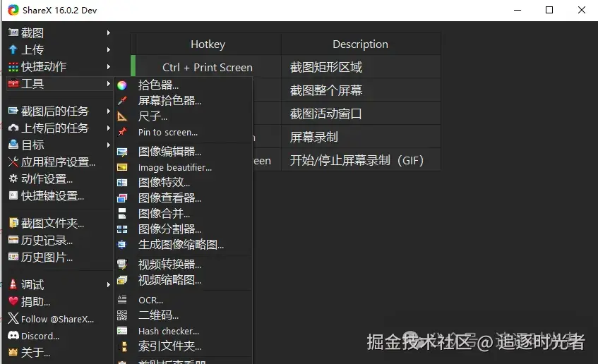Click the debug traffic cone icon
598x364 pixels.
[13, 284]
